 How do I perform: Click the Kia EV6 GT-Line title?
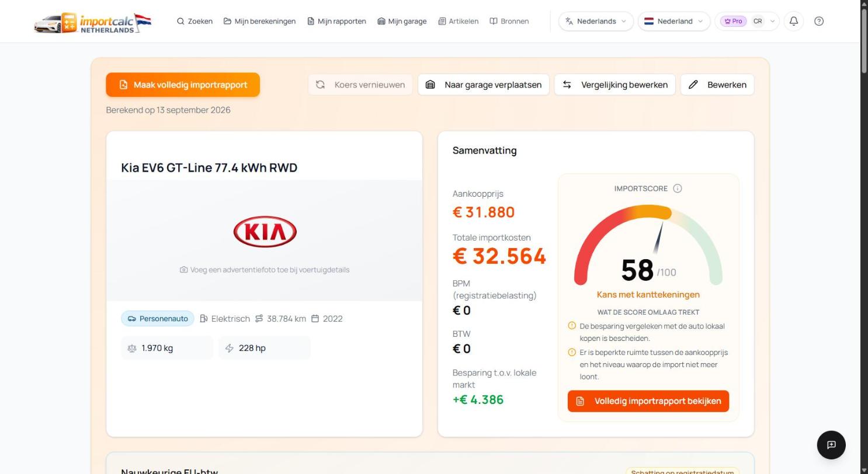[x=209, y=168]
